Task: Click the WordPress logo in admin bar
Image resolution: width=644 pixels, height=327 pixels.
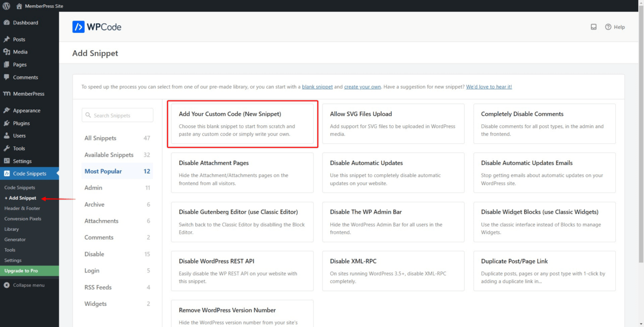Action: (6, 6)
